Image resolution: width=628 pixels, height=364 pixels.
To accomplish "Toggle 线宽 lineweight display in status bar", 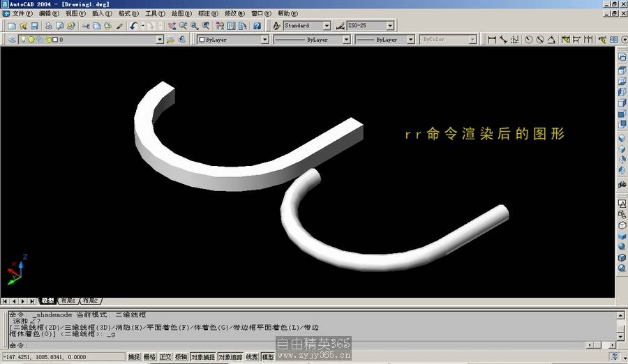I will pos(252,357).
